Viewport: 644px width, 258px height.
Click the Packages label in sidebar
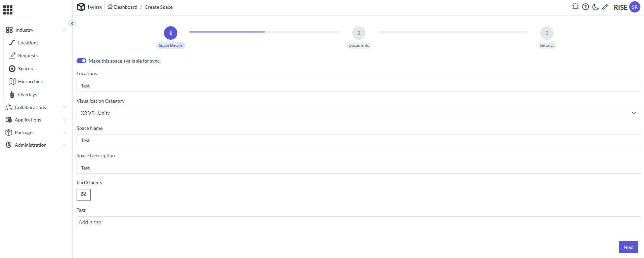pos(25,133)
